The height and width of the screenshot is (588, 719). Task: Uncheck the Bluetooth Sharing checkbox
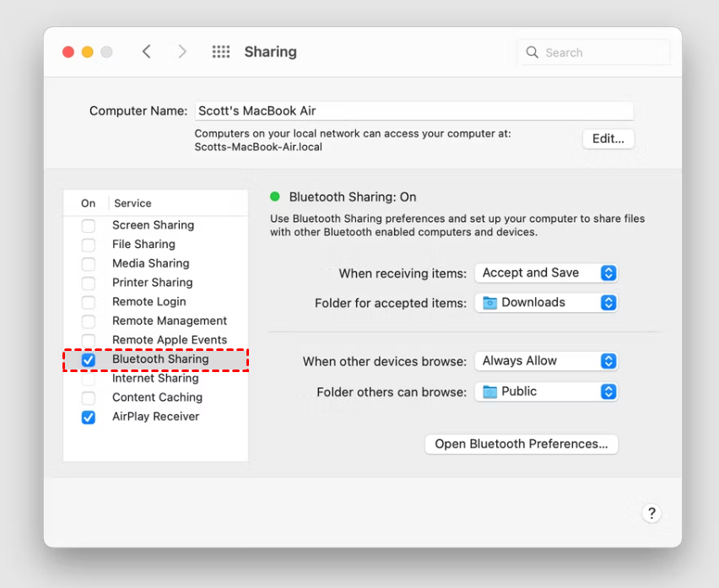(x=89, y=359)
